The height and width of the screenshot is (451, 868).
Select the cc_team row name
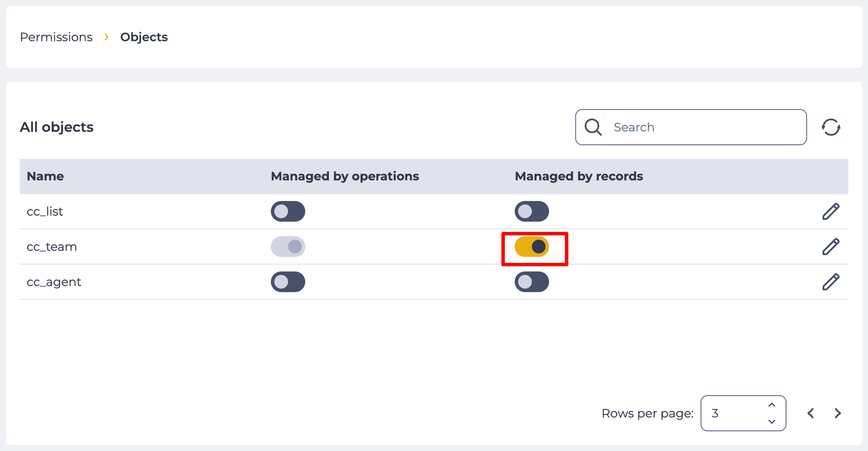[x=52, y=247]
